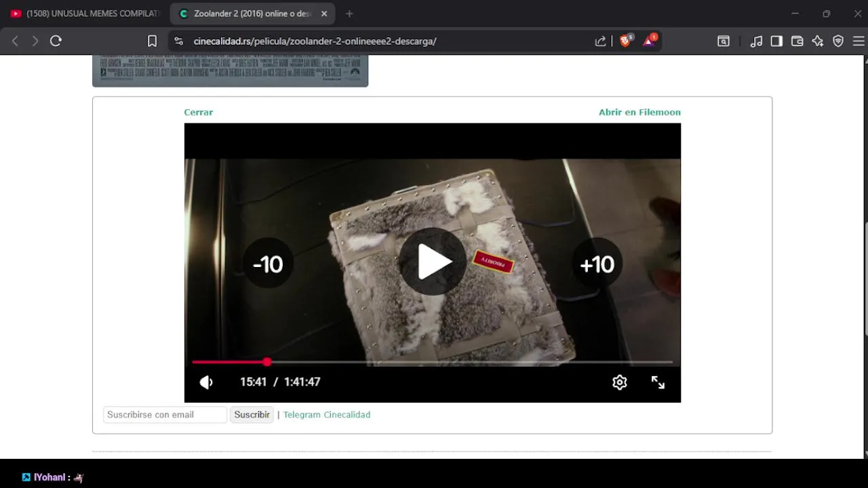Open the Brave Wallet icon
Viewport: 868px width, 488px height.
point(797,41)
